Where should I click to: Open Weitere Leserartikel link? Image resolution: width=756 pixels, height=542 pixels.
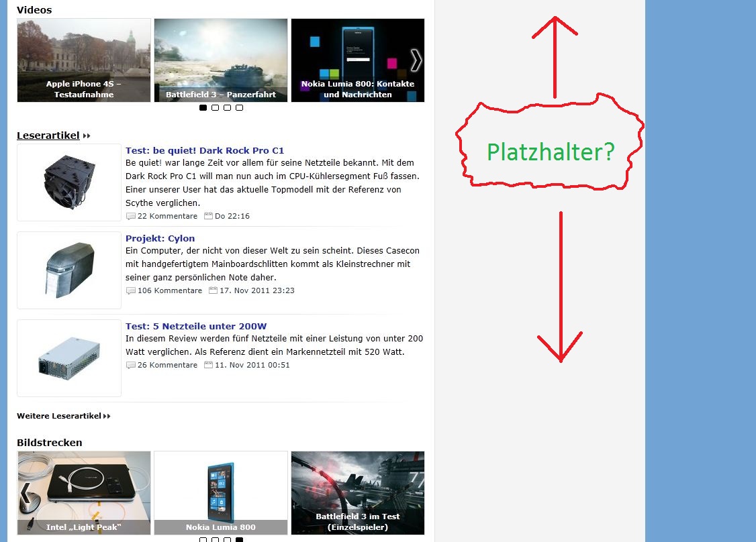pos(59,416)
